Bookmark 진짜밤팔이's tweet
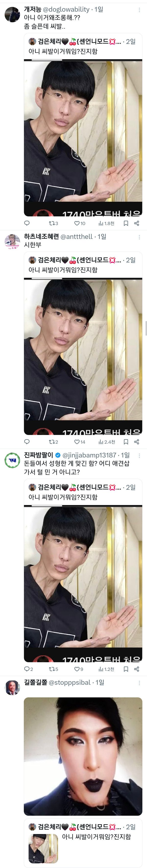 point(126,669)
